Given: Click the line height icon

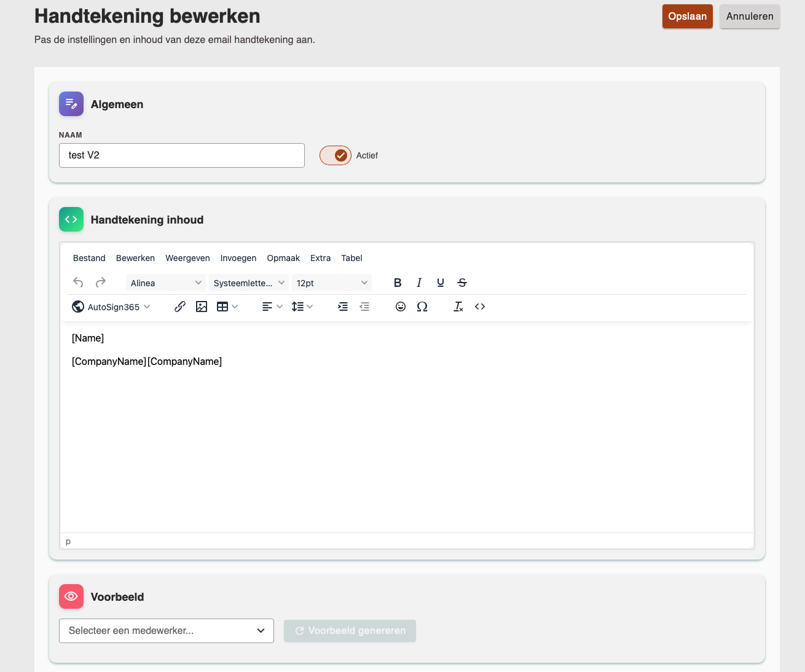Looking at the screenshot, I should tap(297, 307).
